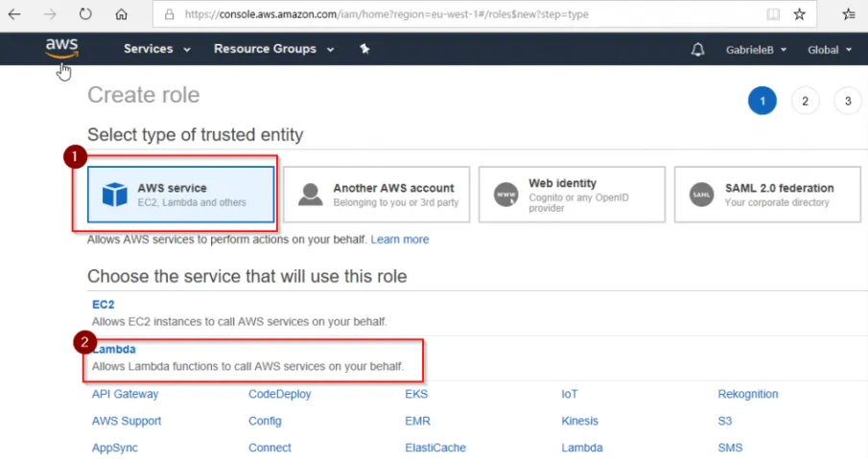
Task: Select EKS service
Action: point(416,394)
